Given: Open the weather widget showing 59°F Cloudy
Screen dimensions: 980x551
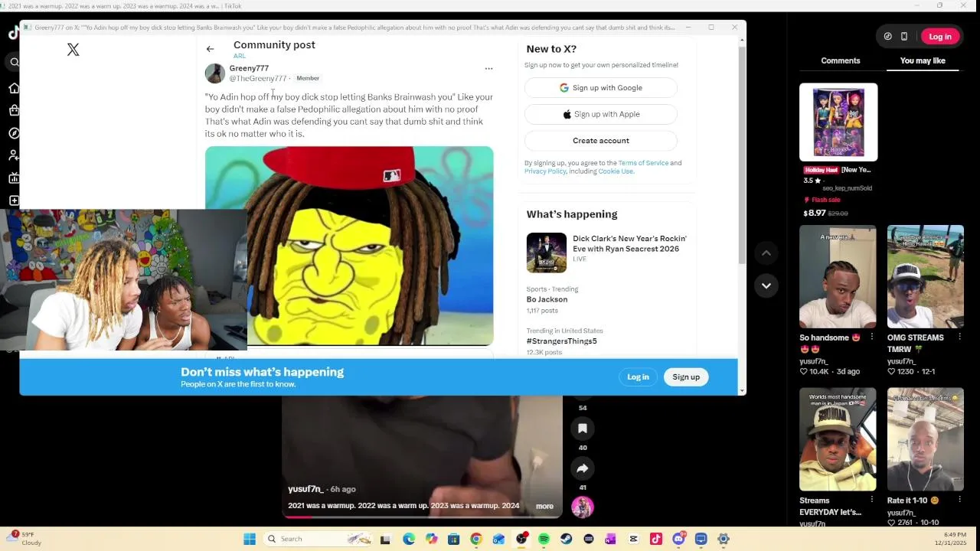Looking at the screenshot, I should pos(26,539).
